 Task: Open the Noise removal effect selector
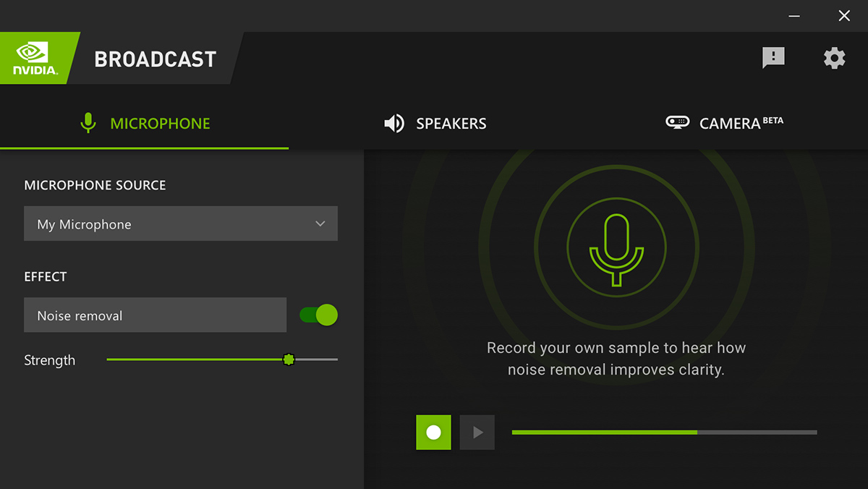tap(155, 315)
